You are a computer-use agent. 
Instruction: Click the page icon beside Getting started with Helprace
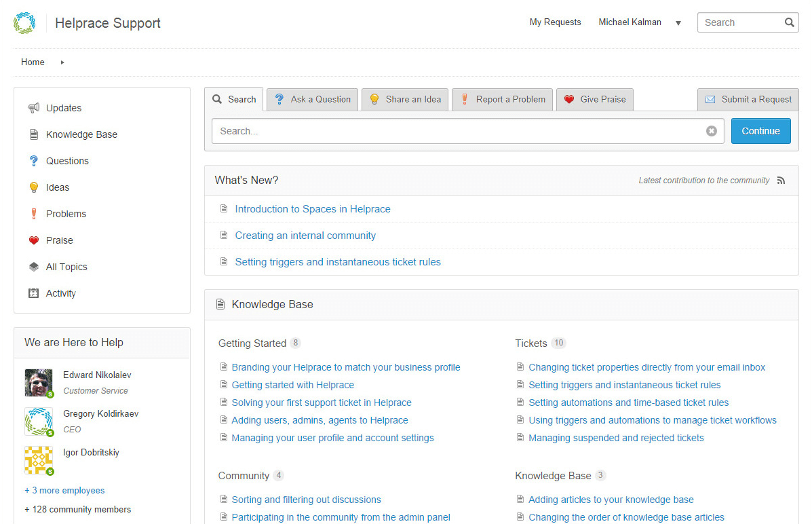click(x=224, y=385)
